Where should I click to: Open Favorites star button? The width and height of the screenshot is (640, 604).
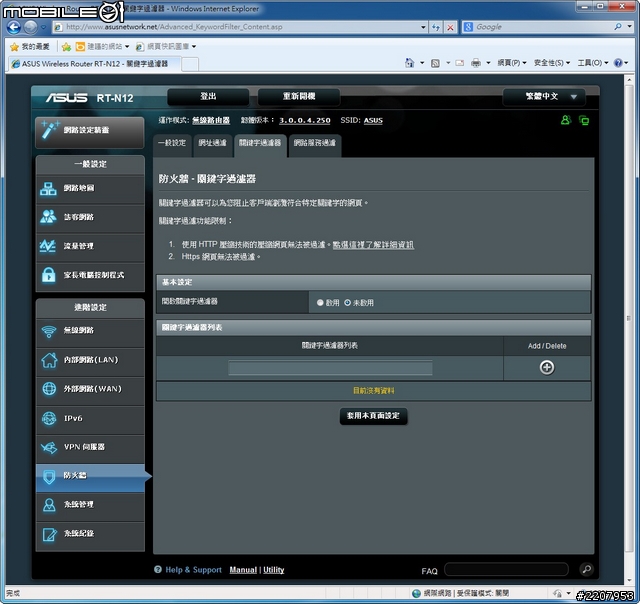pos(29,47)
